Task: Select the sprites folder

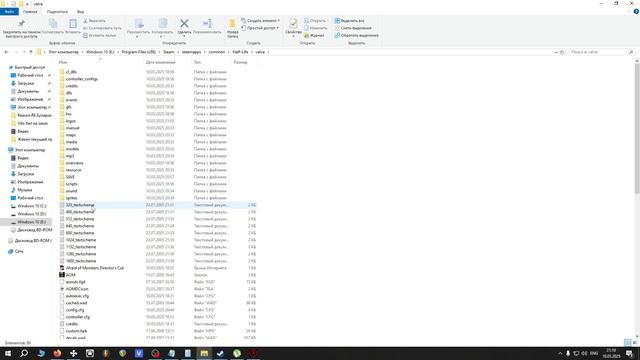Action: [71, 198]
